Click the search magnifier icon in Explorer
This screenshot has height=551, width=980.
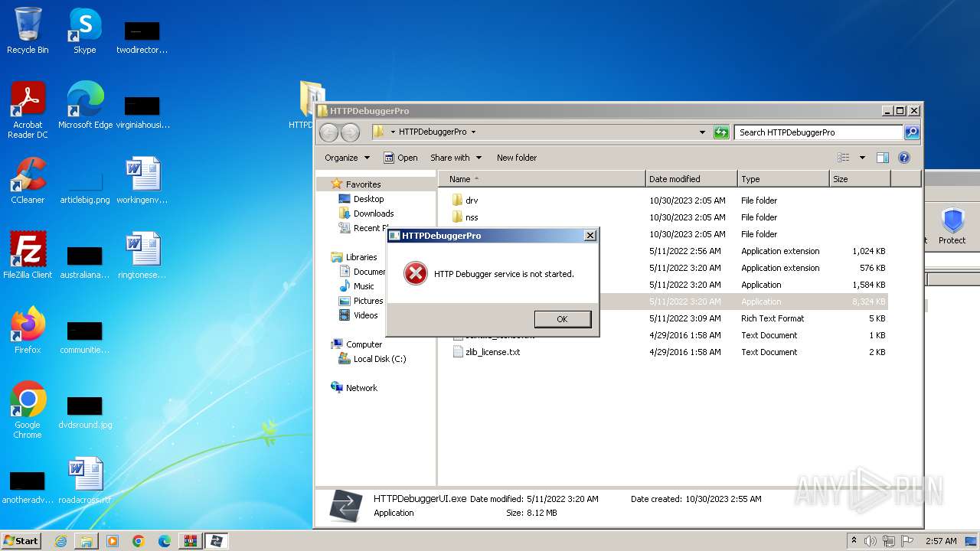pos(911,132)
